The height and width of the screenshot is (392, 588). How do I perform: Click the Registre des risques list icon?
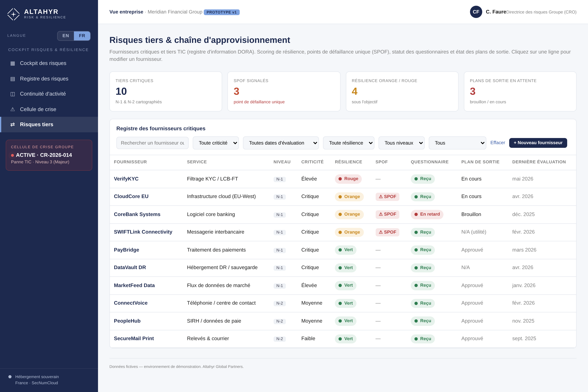(12, 79)
